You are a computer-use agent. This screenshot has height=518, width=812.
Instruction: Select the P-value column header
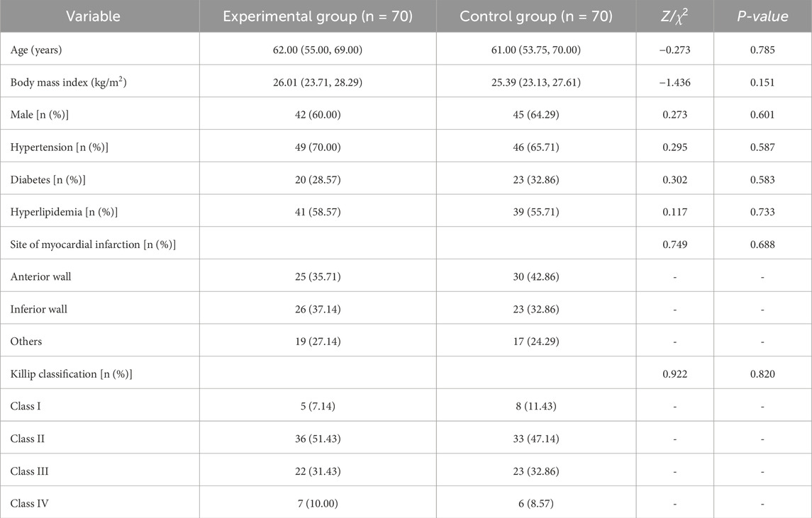[762, 16]
